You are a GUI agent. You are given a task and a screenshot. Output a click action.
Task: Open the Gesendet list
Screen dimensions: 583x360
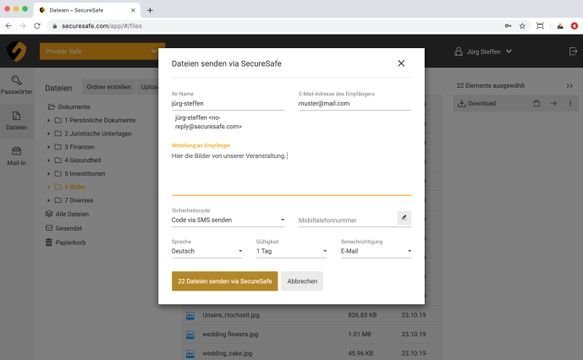tap(64, 228)
